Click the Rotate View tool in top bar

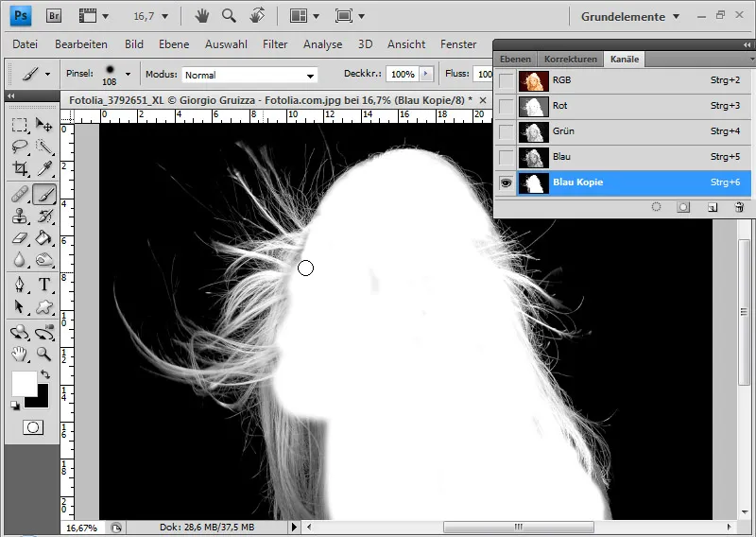257,16
